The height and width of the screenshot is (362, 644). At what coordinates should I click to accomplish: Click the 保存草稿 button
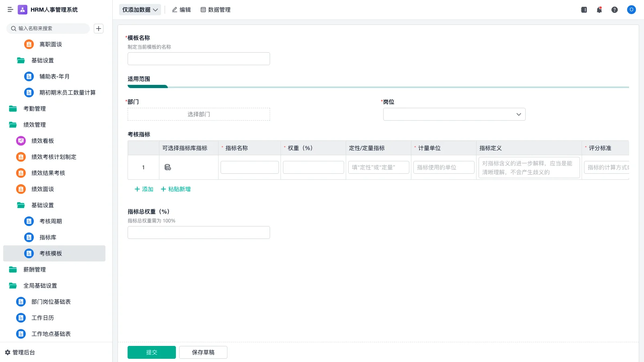click(203, 352)
